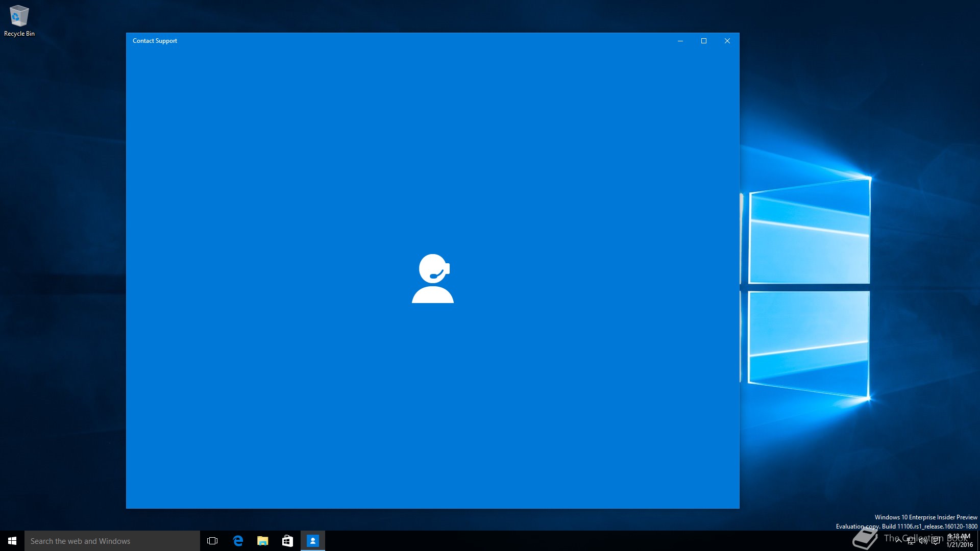
Task: Click the Windows Start button
Action: [x=12, y=541]
